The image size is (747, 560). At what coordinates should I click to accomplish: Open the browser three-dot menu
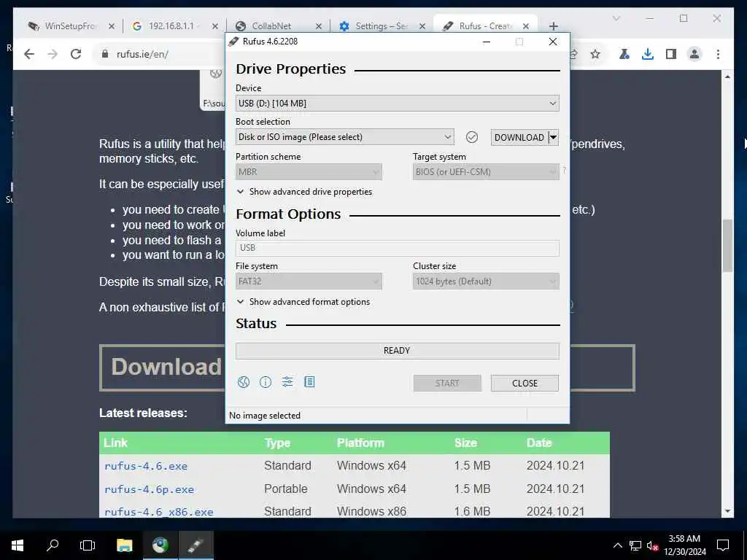(x=718, y=54)
